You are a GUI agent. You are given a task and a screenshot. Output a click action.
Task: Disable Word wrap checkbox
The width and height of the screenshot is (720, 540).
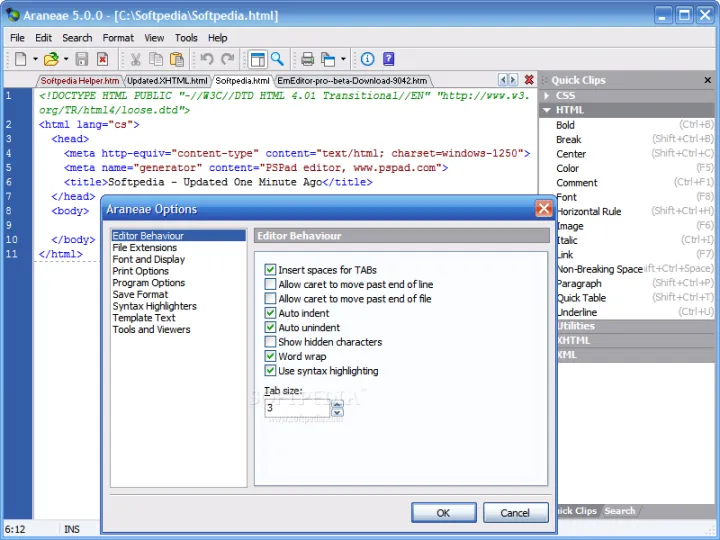click(x=270, y=356)
